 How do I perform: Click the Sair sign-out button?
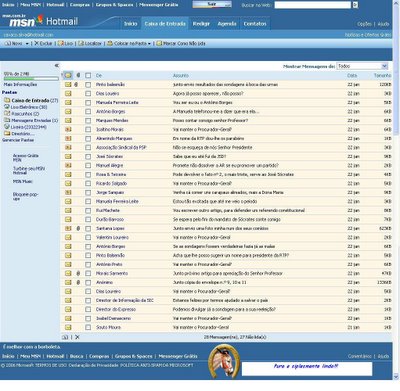pyautogui.click(x=212, y=4)
